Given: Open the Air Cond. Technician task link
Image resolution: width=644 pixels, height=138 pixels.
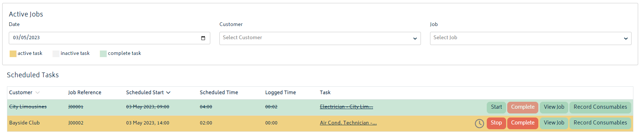Looking at the screenshot, I should point(348,123).
